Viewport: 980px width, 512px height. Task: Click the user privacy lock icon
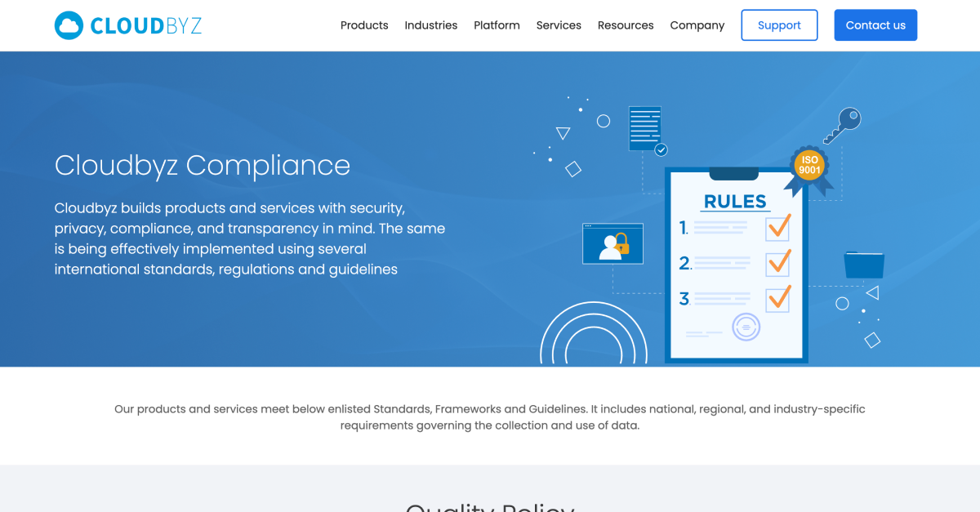coord(612,243)
